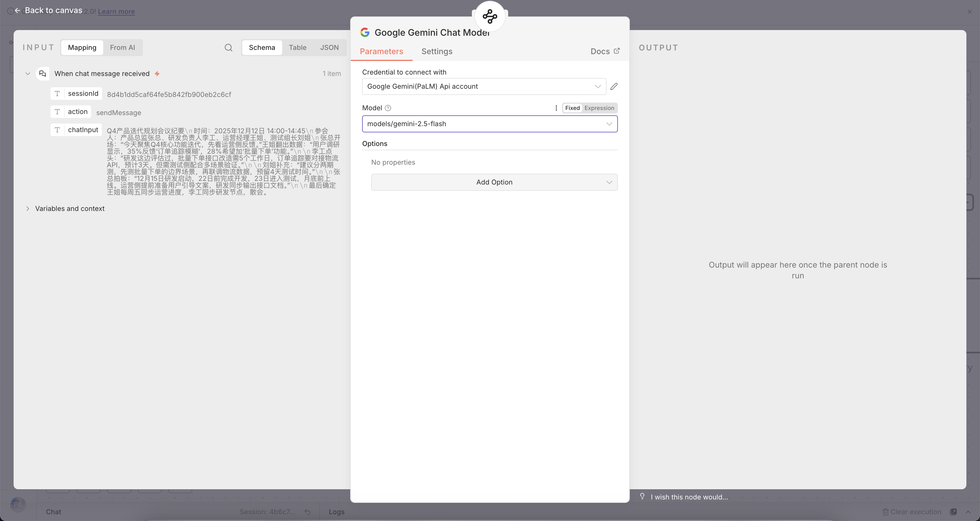Open the Docs link
This screenshot has height=521, width=980.
[605, 51]
